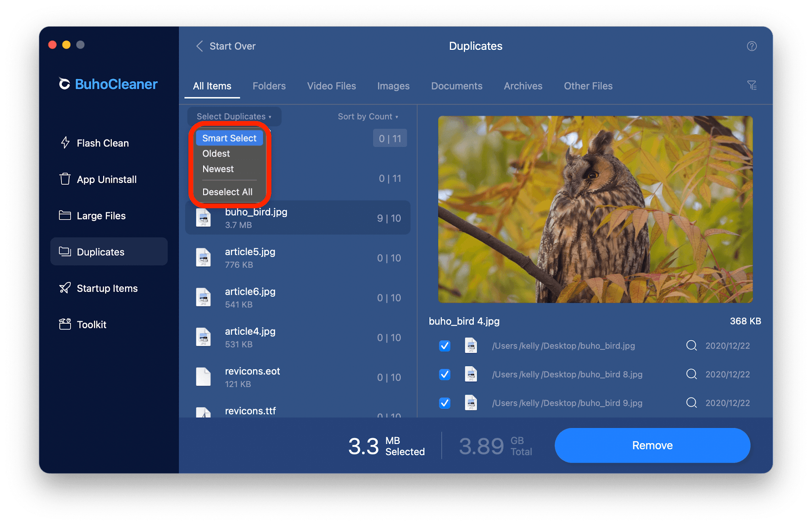The image size is (812, 525).
Task: Choose Deselect All menu option
Action: click(227, 192)
